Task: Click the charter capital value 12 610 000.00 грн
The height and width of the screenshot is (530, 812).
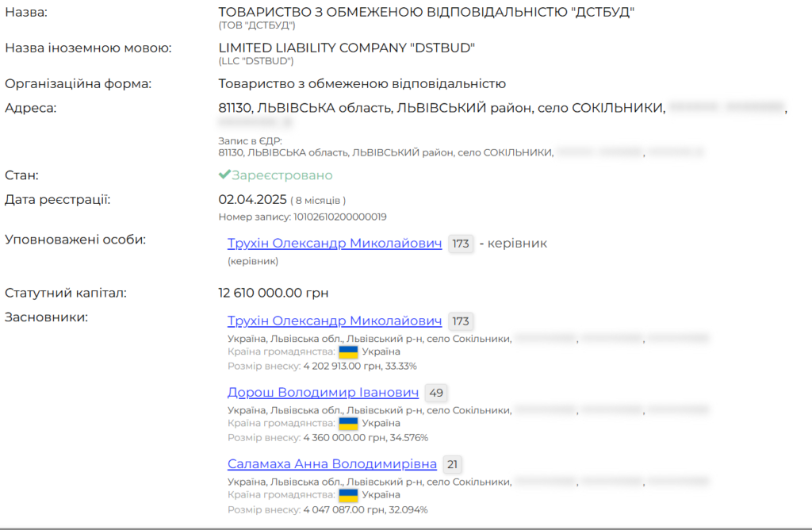Action: (274, 293)
